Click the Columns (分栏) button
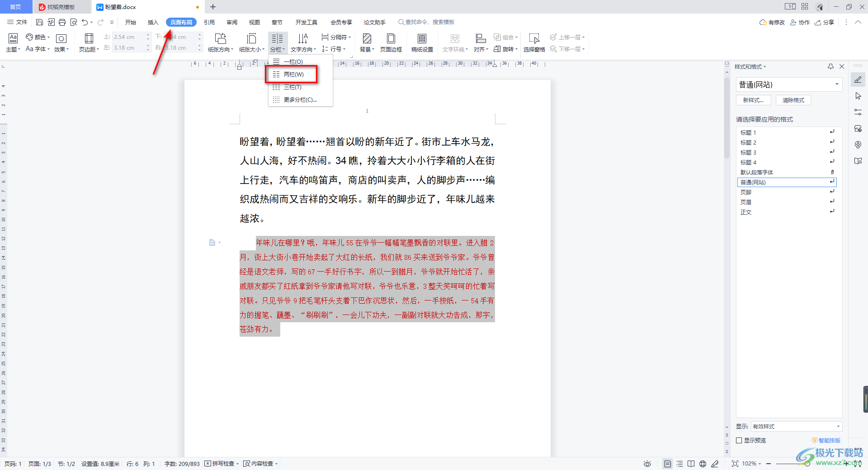This screenshot has height=470, width=868. click(x=278, y=43)
